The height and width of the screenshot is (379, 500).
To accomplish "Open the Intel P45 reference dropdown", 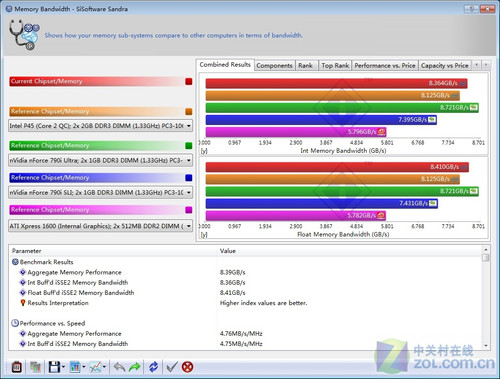I will pyautogui.click(x=100, y=126).
